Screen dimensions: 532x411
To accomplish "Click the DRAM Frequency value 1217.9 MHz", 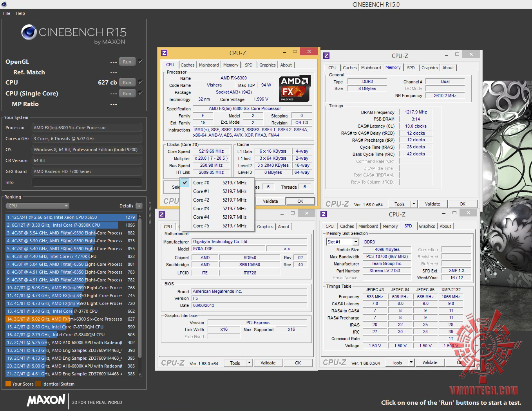I will (416, 112).
